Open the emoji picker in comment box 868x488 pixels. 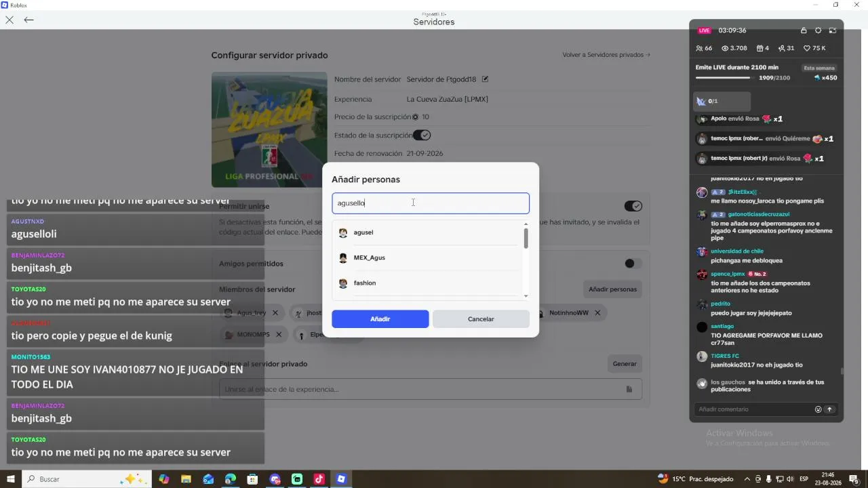coord(818,409)
